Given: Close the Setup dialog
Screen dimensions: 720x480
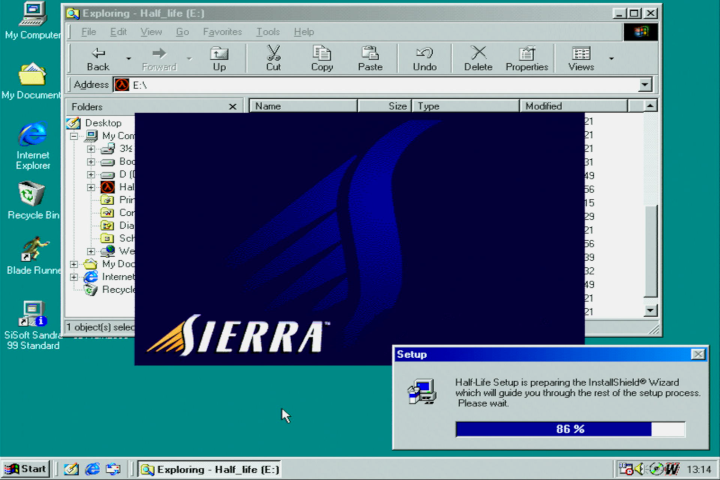Looking at the screenshot, I should pos(698,354).
